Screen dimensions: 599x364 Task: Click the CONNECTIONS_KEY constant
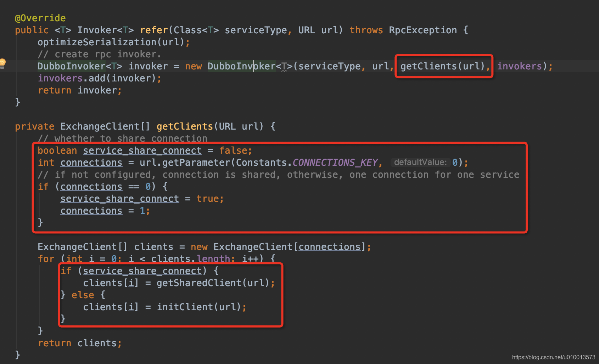pyautogui.click(x=335, y=163)
